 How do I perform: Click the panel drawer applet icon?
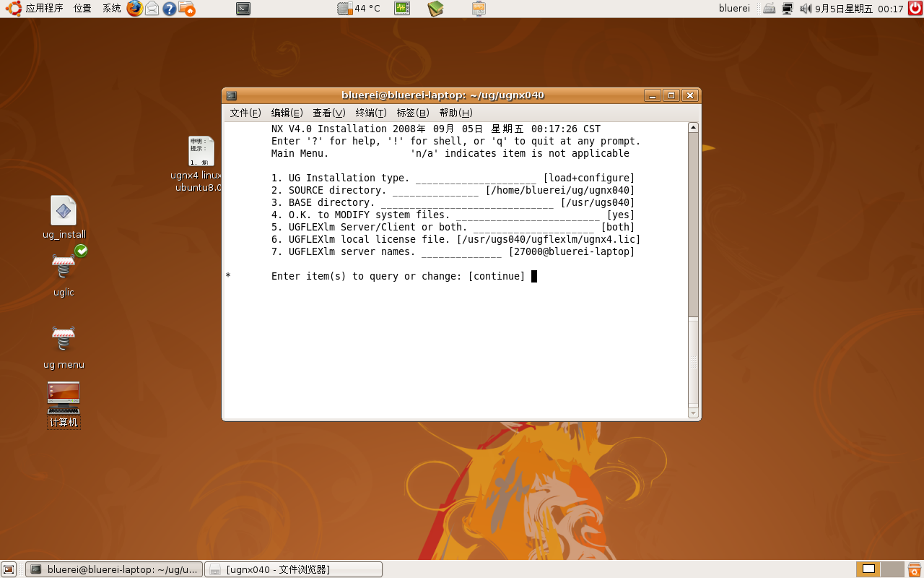click(479, 9)
